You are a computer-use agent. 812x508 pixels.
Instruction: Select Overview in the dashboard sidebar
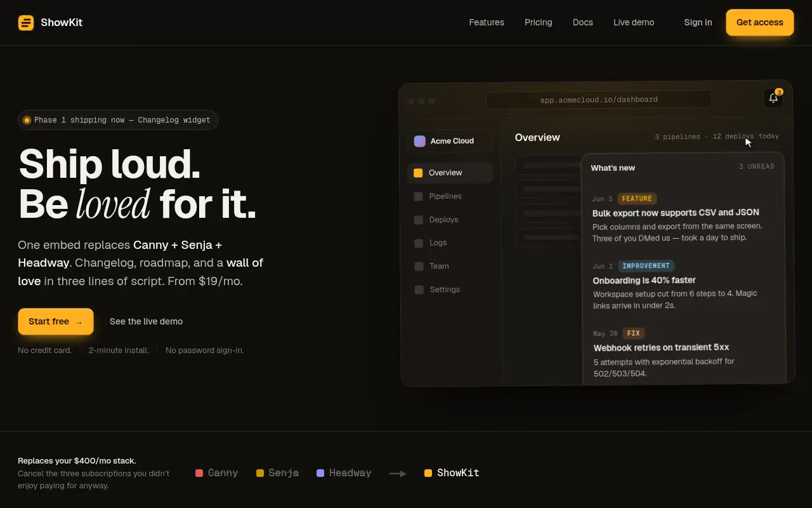coord(450,173)
